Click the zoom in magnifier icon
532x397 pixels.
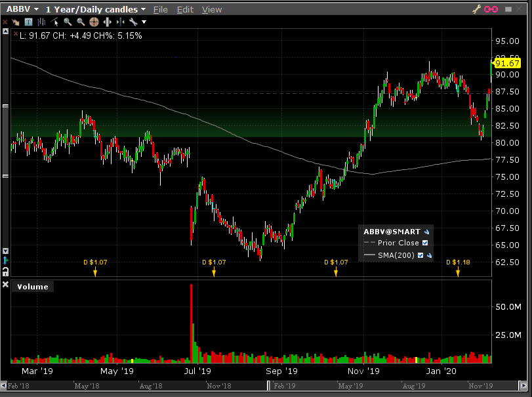coord(68,22)
